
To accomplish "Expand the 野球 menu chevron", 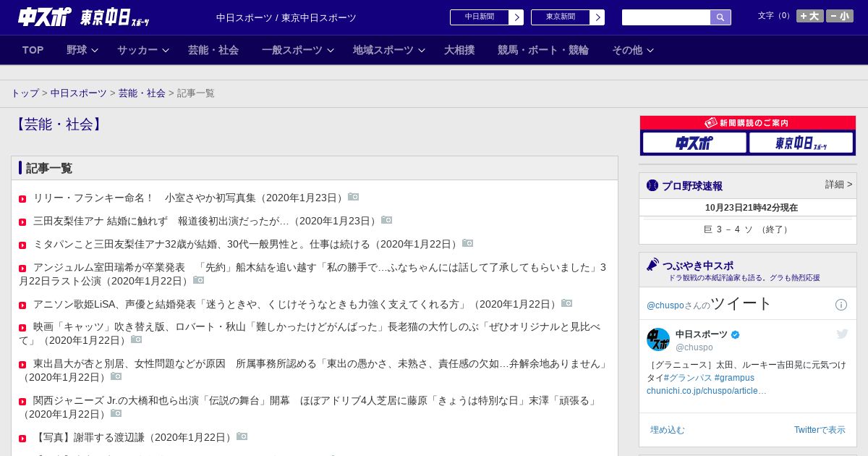I will 94,51.
